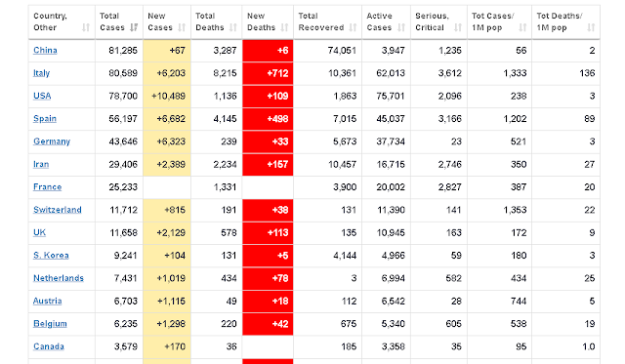Click sort icon beside New Cases
Viewport: 625px width, 364px height.
pos(182,27)
